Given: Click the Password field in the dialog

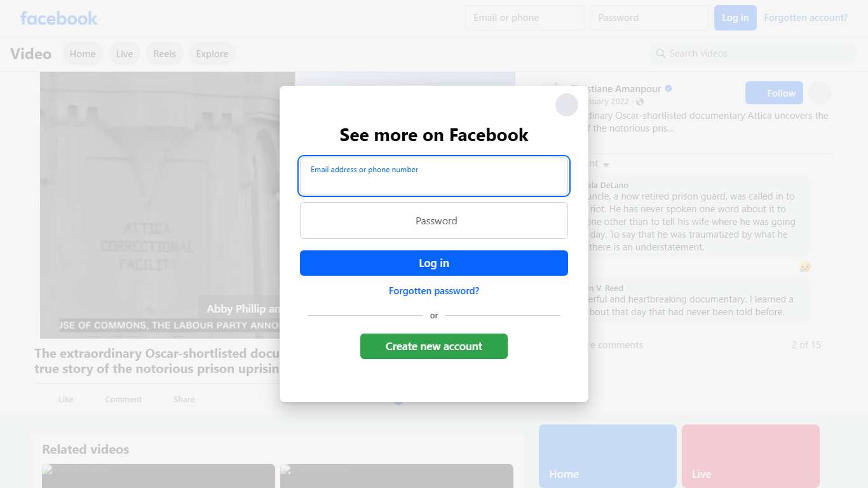Looking at the screenshot, I should [434, 220].
